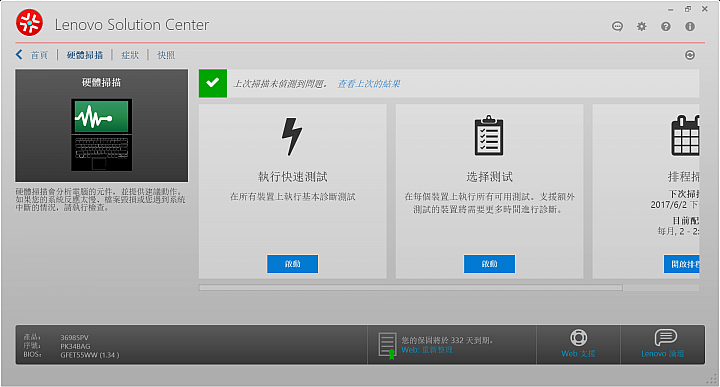Click the back arrow next to 首頁
Viewport: 720px width, 387px height.
19,55
